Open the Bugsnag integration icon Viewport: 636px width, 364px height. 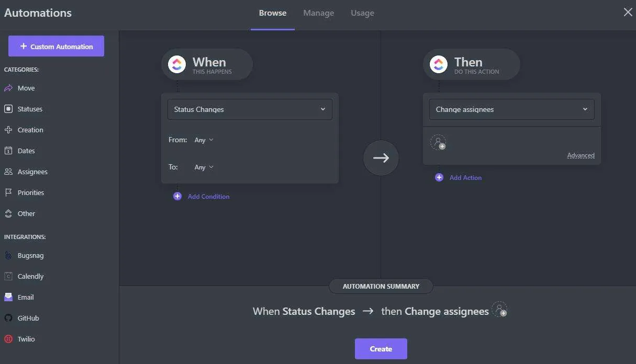[x=8, y=255]
